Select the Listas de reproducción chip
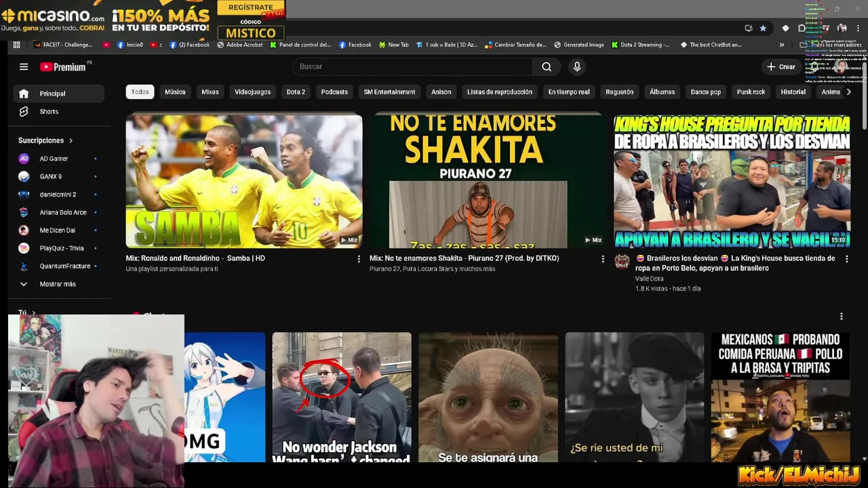The image size is (868, 488). pos(500,91)
